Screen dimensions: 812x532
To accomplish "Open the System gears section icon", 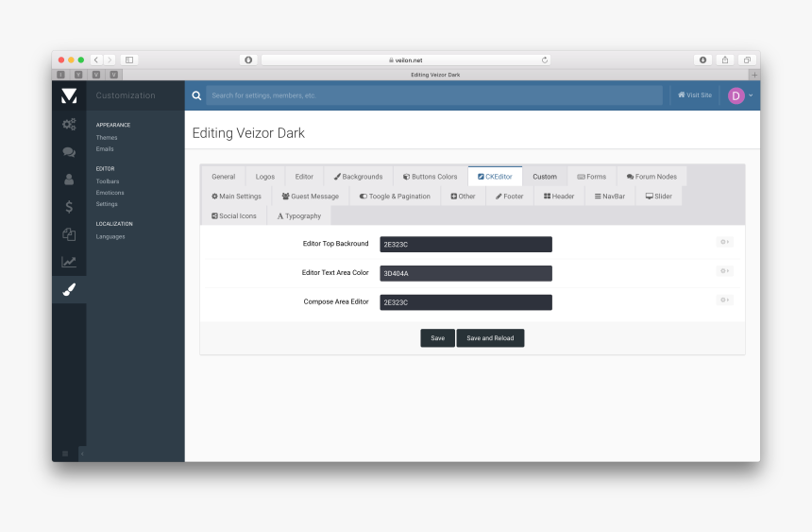I will (69, 124).
